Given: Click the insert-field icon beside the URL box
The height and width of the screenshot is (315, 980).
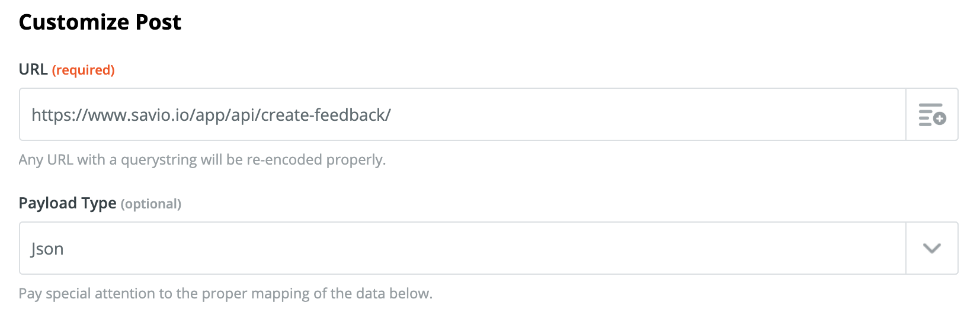Looking at the screenshot, I should pyautogui.click(x=932, y=114).
